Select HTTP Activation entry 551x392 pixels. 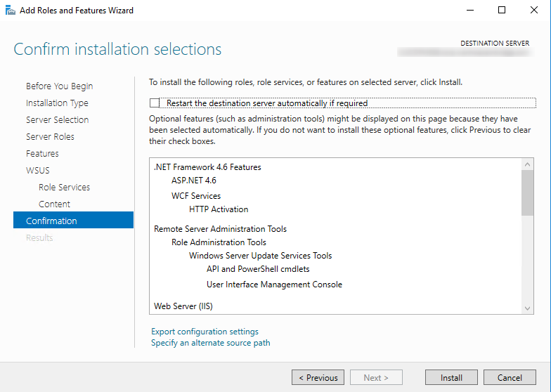pyautogui.click(x=219, y=209)
